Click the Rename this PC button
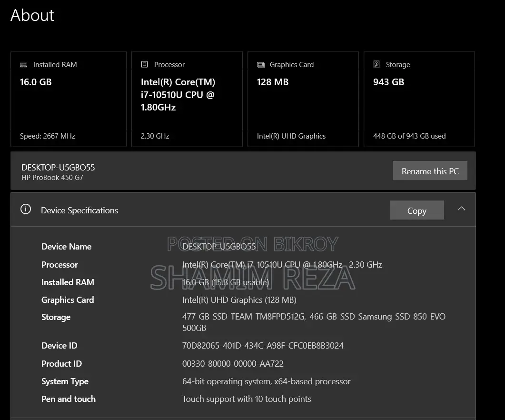505x420 pixels. click(430, 171)
